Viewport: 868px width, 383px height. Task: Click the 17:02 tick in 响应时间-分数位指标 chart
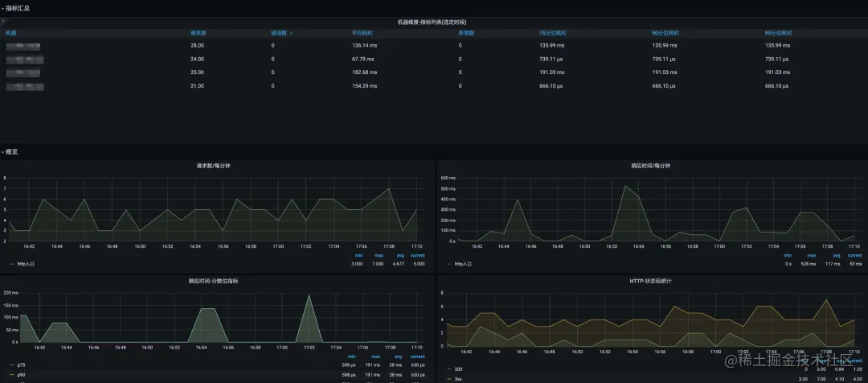pyautogui.click(x=309, y=348)
